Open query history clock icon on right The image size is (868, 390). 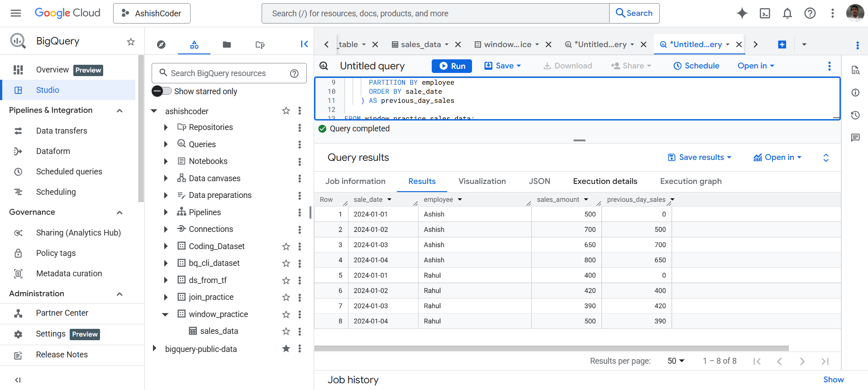click(x=855, y=115)
